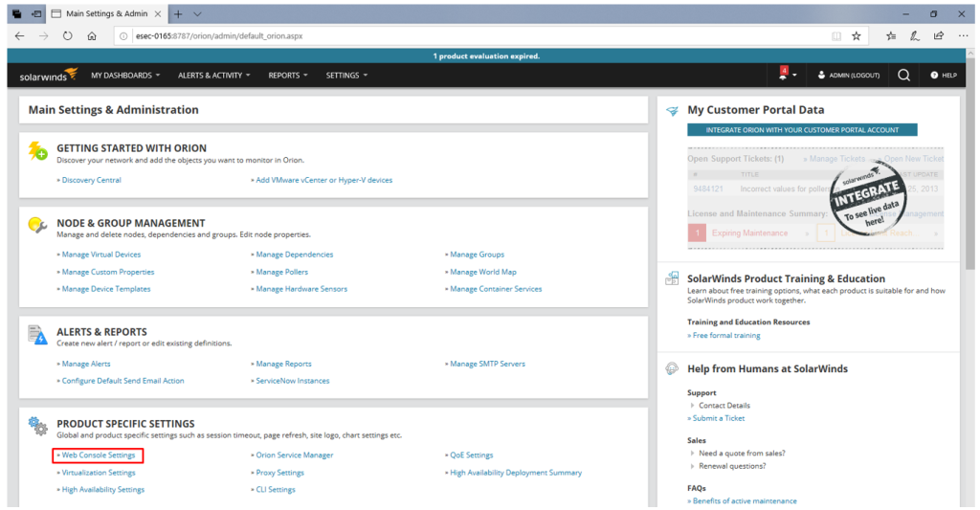Open Manage Dependencies

click(x=295, y=255)
